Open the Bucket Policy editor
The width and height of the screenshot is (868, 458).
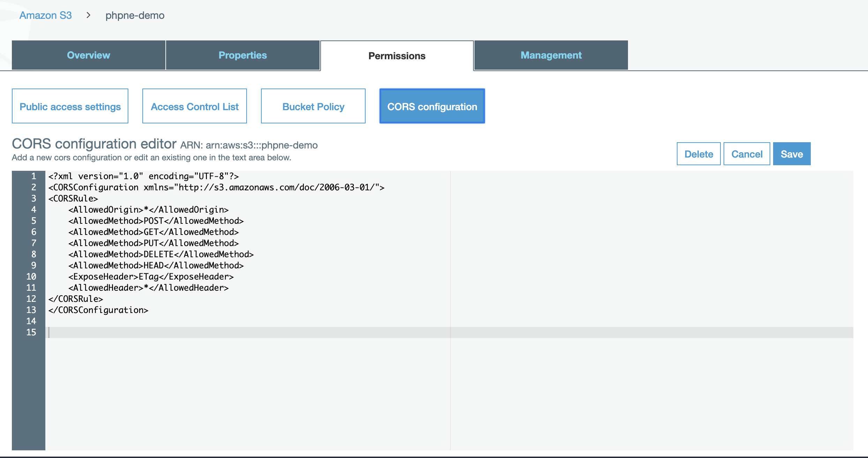click(313, 106)
